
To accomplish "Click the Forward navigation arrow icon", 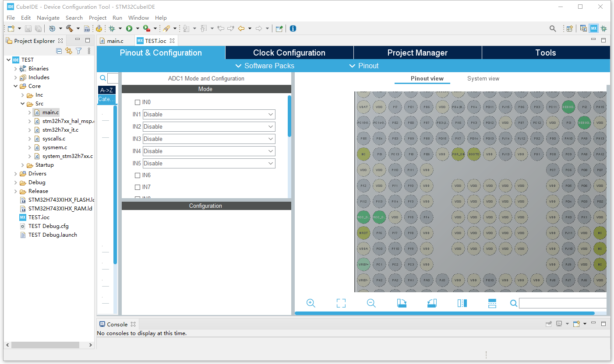I will (x=259, y=28).
